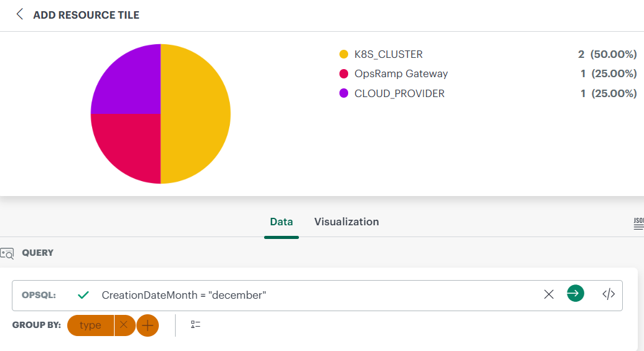Click the GROUP BY: label
This screenshot has height=351, width=644.
point(37,325)
